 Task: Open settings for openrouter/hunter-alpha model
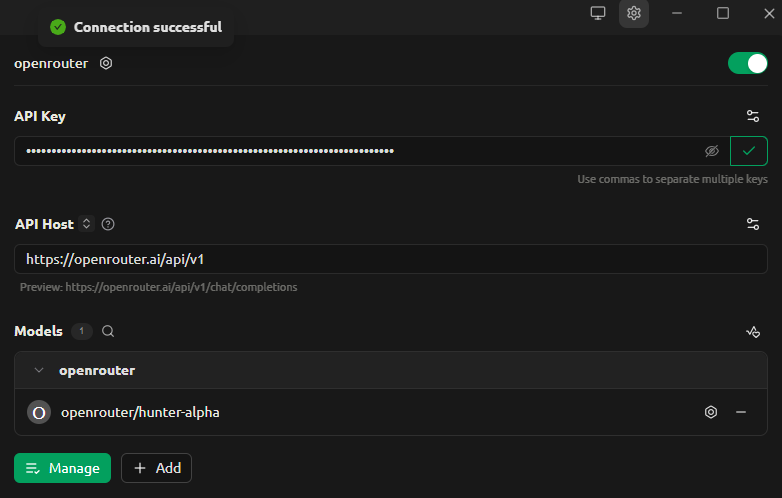(711, 412)
